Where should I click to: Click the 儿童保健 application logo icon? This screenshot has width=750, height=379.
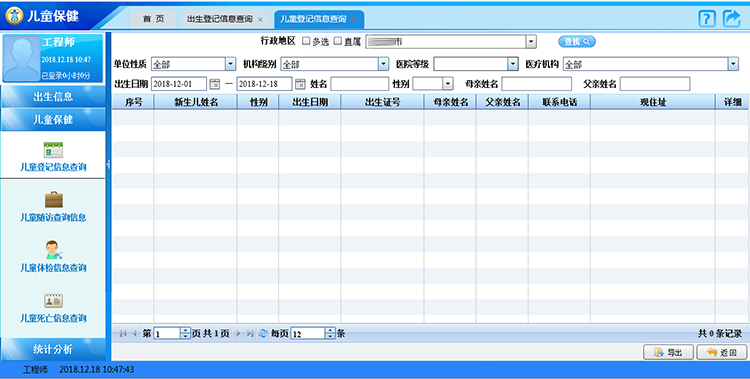click(14, 16)
